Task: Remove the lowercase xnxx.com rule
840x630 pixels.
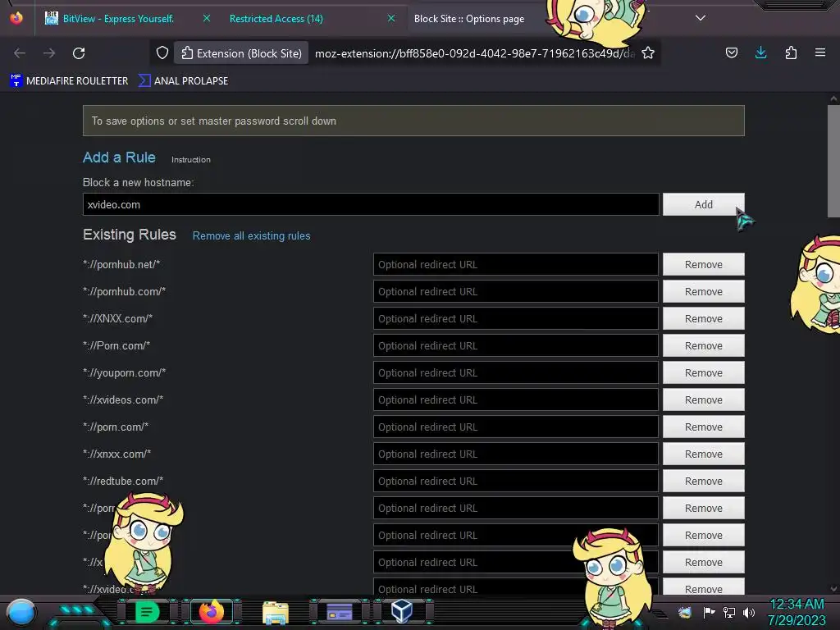Action: 703,454
